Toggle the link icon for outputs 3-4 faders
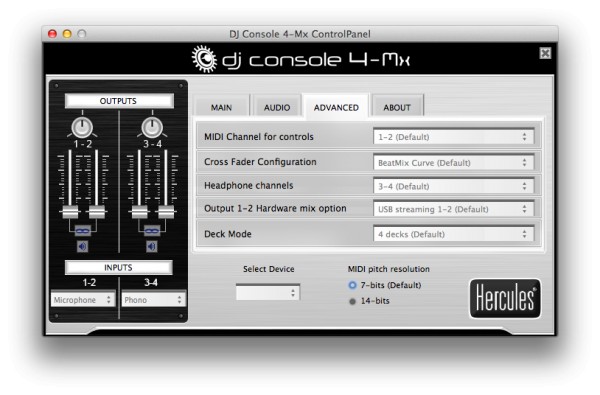The height and width of the screenshot is (395, 600). point(152,231)
